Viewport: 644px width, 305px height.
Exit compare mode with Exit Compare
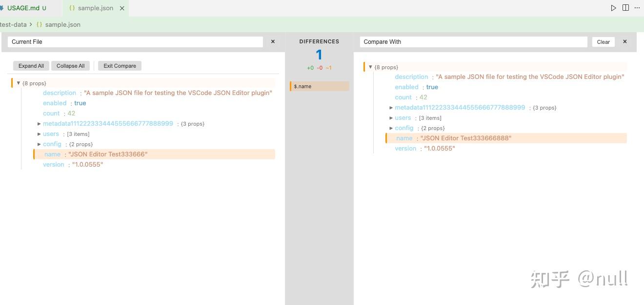[x=120, y=66]
